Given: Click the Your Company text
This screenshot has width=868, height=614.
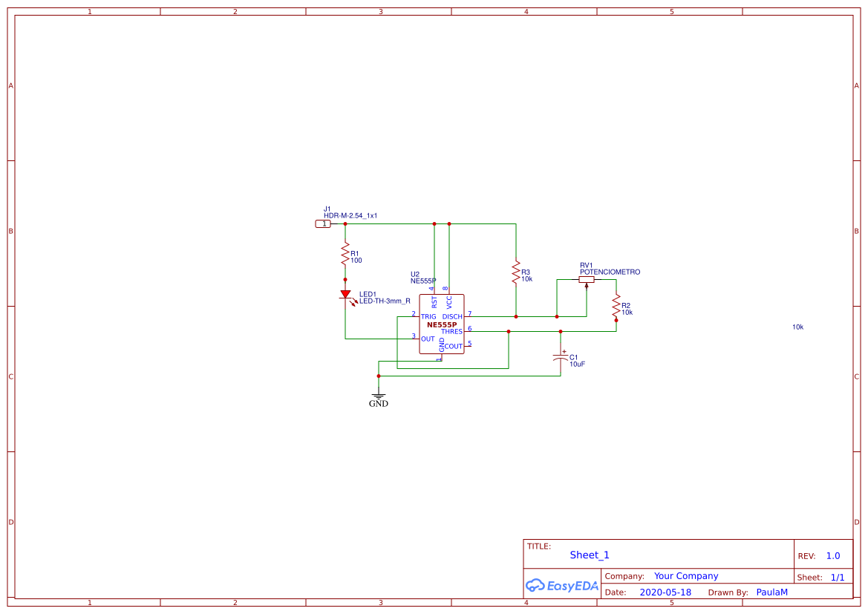Looking at the screenshot, I should pos(686,575).
